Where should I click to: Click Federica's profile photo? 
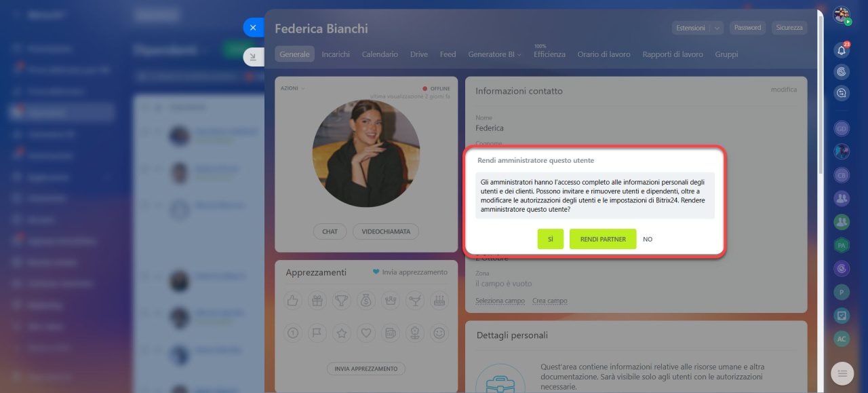[366, 153]
